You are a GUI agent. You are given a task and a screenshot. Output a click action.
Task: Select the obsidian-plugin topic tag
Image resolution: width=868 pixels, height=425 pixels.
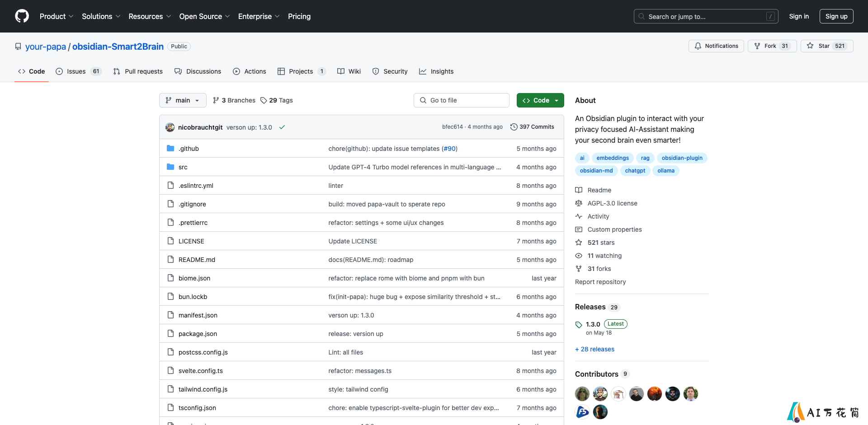682,158
